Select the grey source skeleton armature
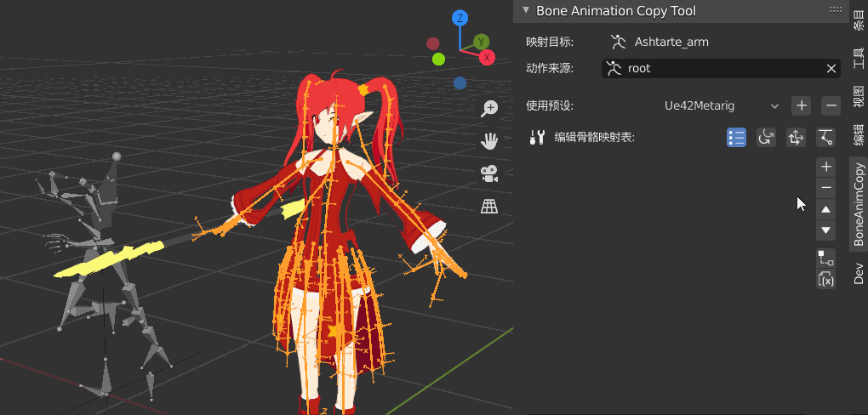 [x=102, y=276]
